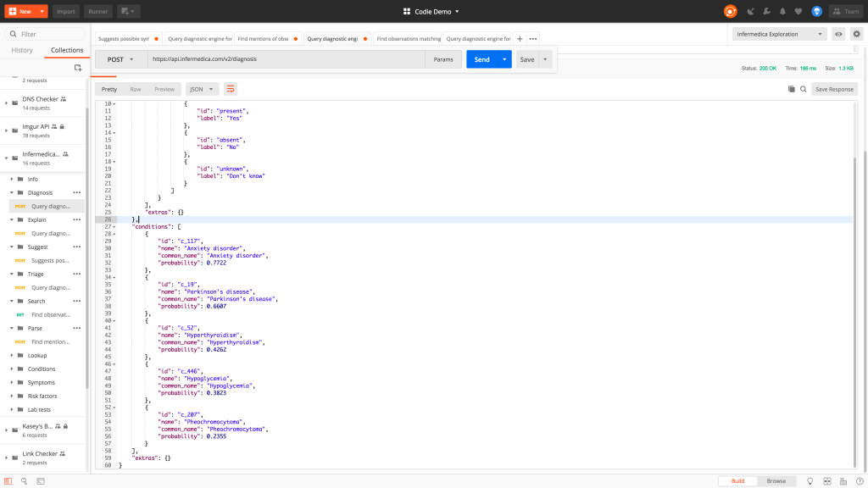Open the POST method dropdown
868x488 pixels.
tap(120, 59)
